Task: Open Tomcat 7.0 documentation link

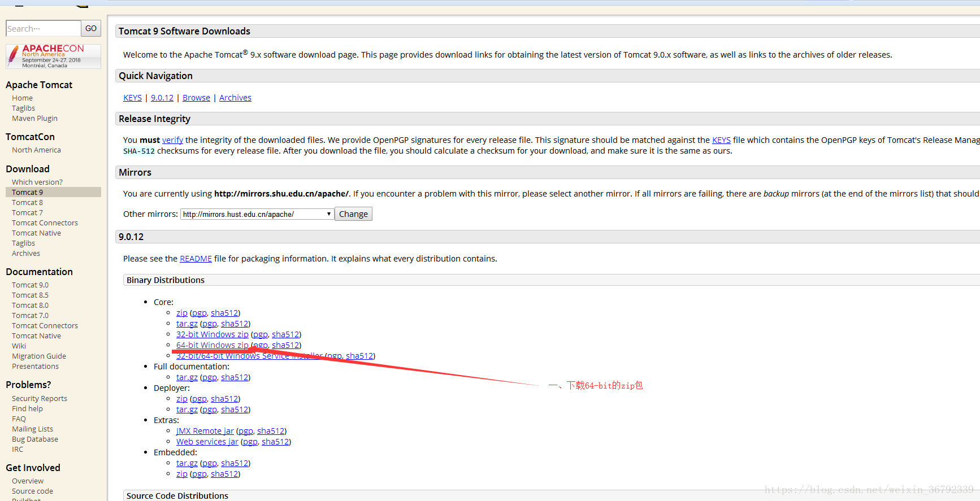Action: pyautogui.click(x=30, y=315)
